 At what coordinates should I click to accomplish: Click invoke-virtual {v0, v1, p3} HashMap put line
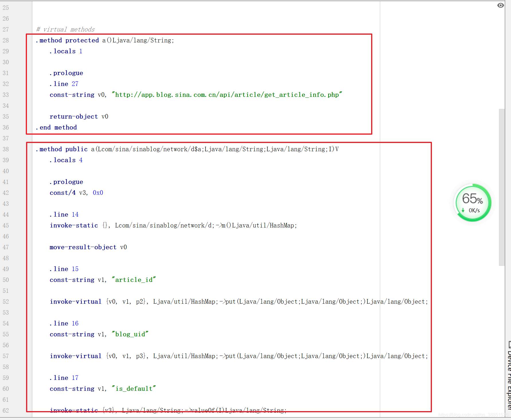point(239,356)
